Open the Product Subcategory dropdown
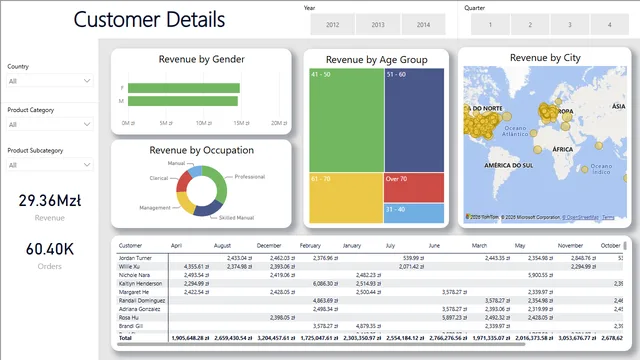 point(50,165)
